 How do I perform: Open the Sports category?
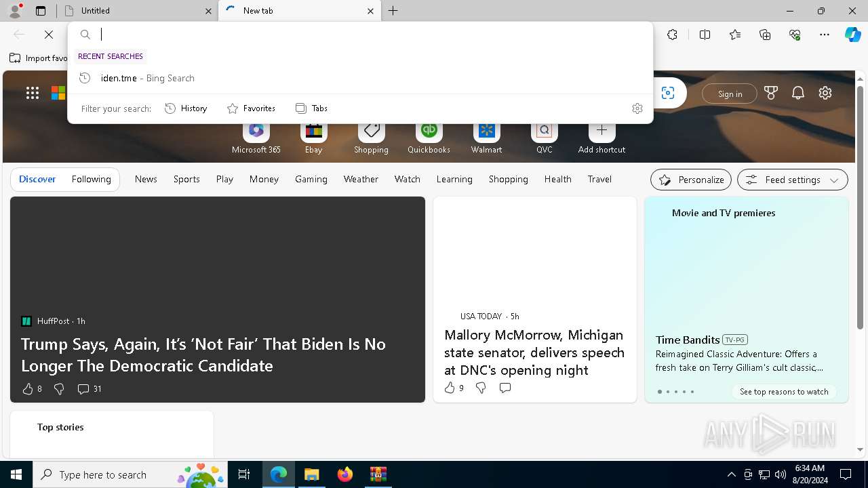[186, 179]
